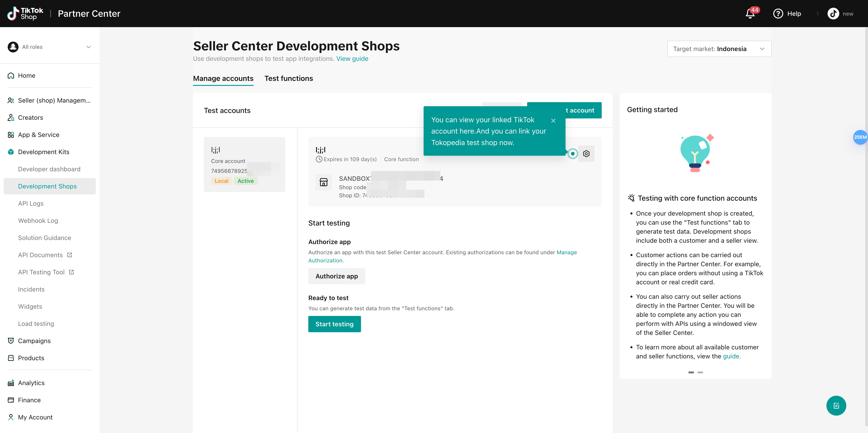Click the Help question mark icon
This screenshot has height=433, width=868.
coord(778,14)
